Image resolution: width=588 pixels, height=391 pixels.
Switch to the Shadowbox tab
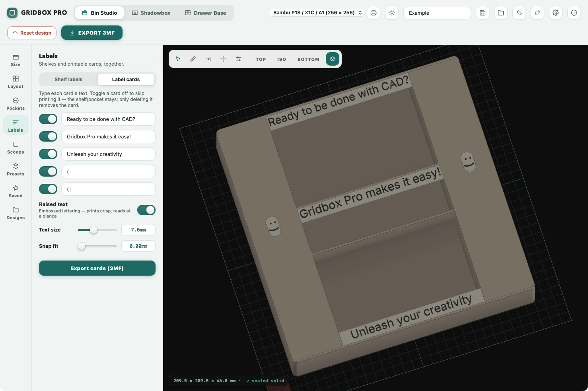point(151,13)
